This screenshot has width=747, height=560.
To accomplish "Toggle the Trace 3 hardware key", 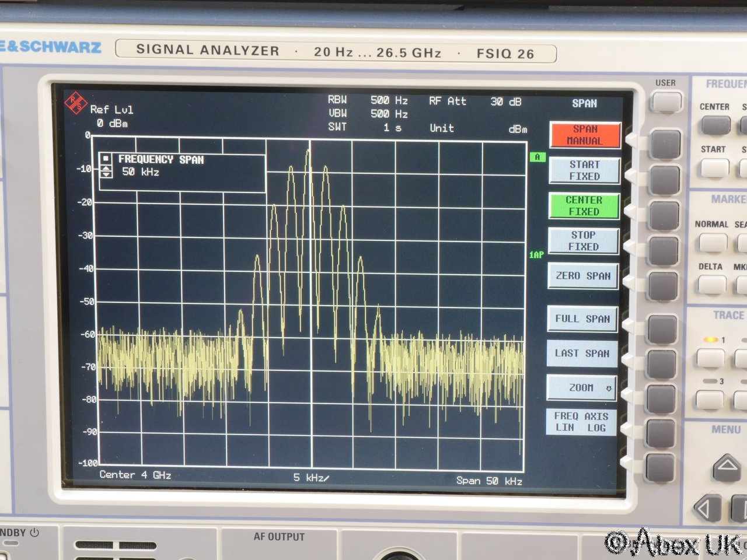I will click(709, 399).
